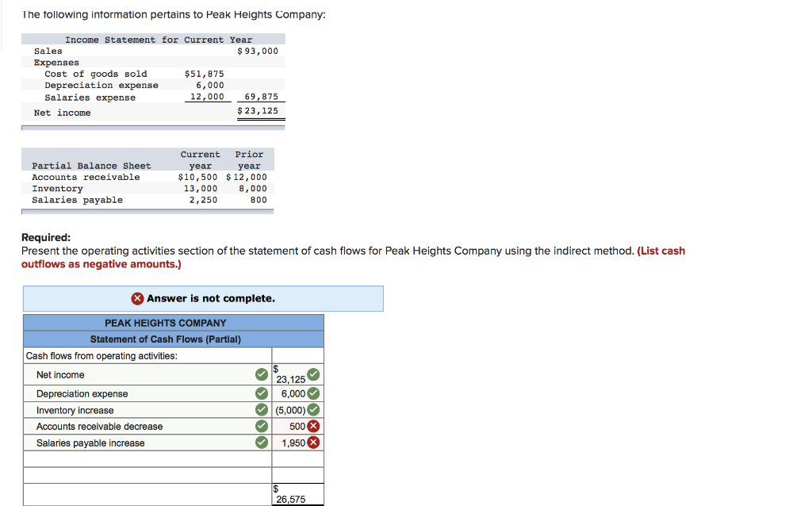812x506 pixels.
Task: Click Cost of goods sold $51,875
Action: (x=204, y=74)
